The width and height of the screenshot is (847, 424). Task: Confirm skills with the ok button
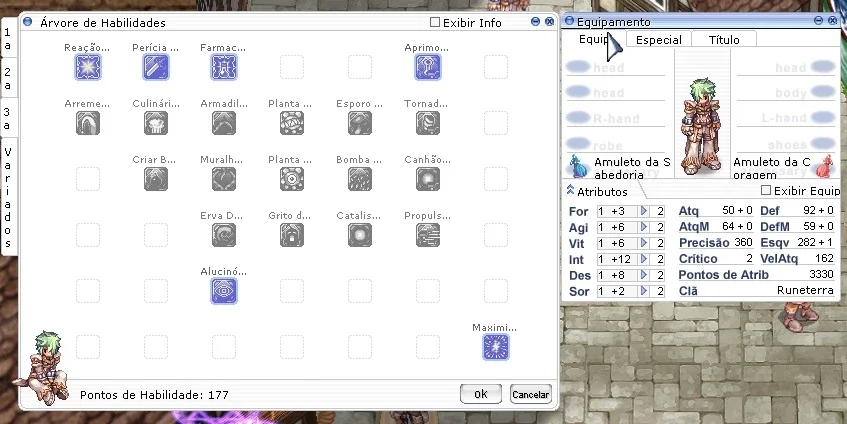pos(481,394)
